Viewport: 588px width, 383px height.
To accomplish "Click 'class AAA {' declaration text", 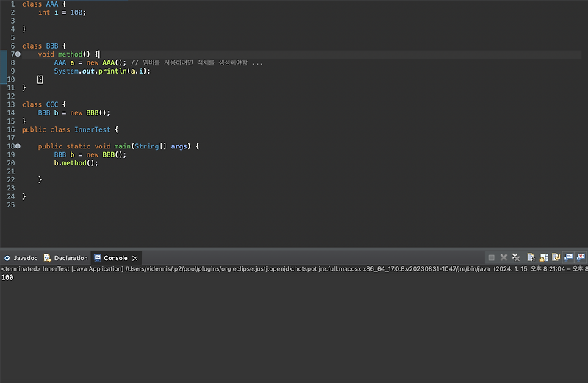I will 44,4.
